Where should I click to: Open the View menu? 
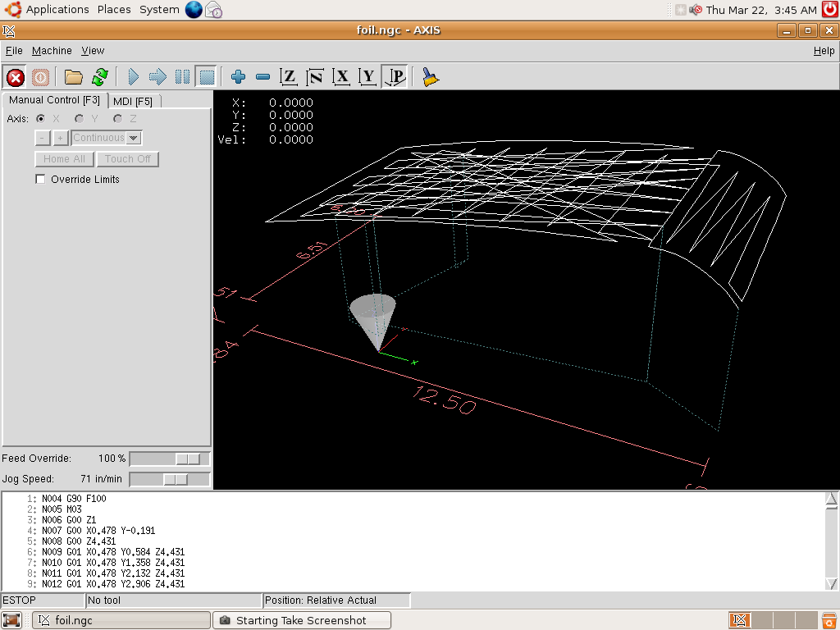pos(93,51)
